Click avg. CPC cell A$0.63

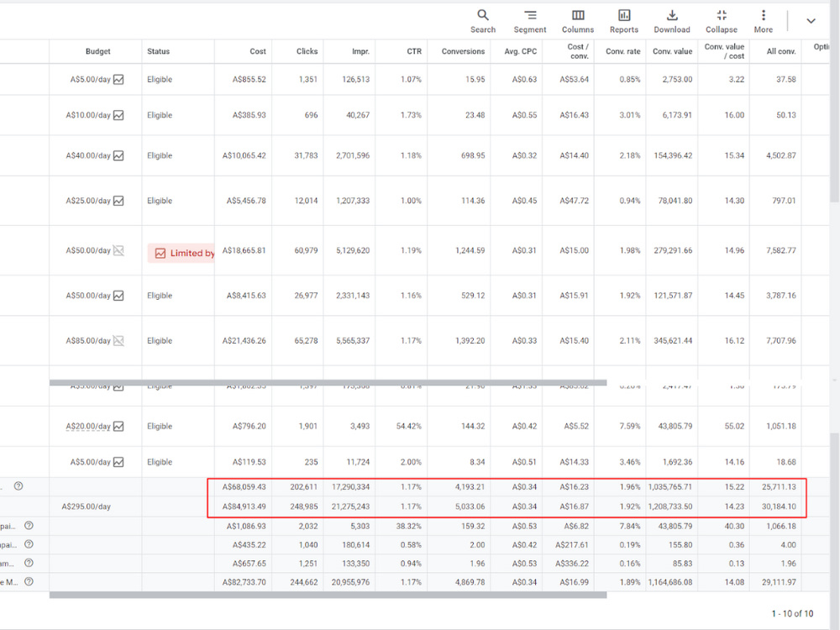pos(524,79)
